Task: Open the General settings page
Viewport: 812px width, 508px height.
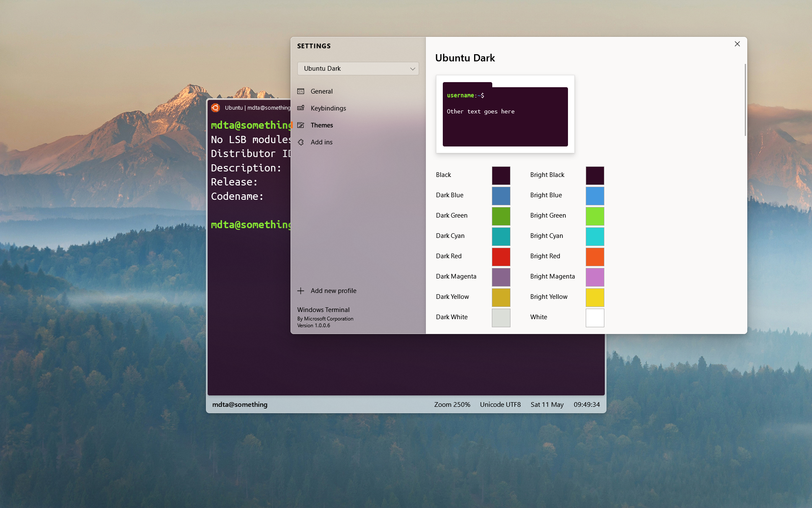Action: click(321, 91)
